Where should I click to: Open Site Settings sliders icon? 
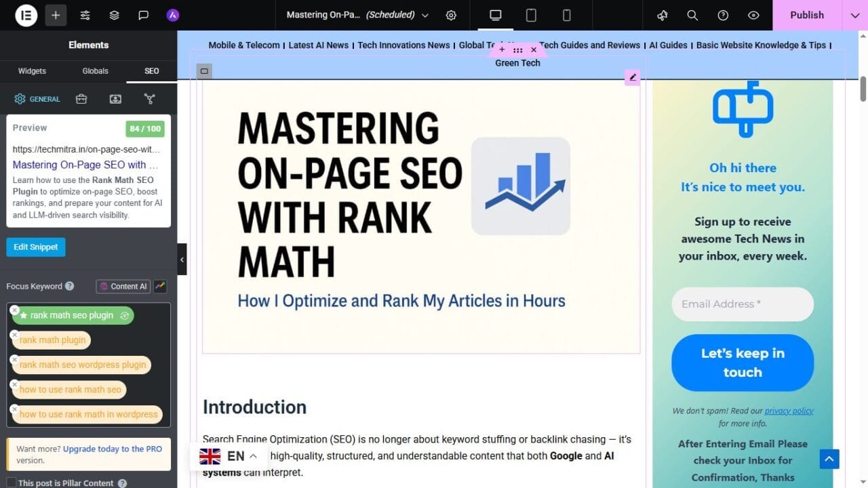coord(85,15)
